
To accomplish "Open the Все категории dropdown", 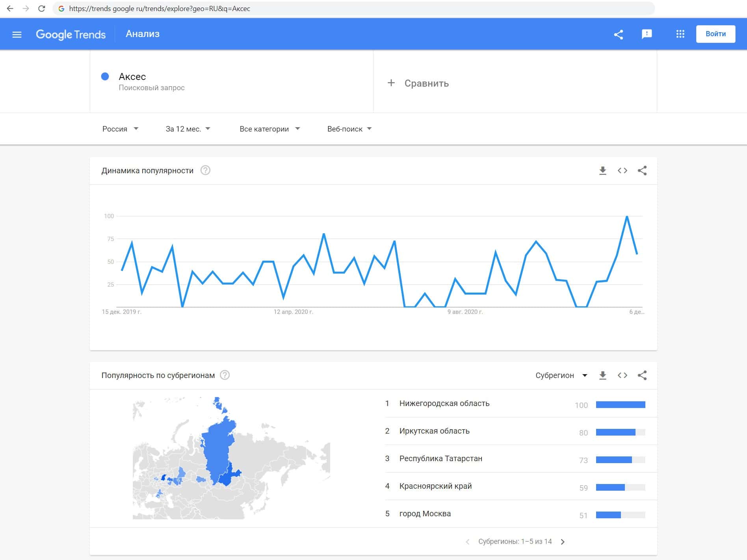I will coord(269,129).
